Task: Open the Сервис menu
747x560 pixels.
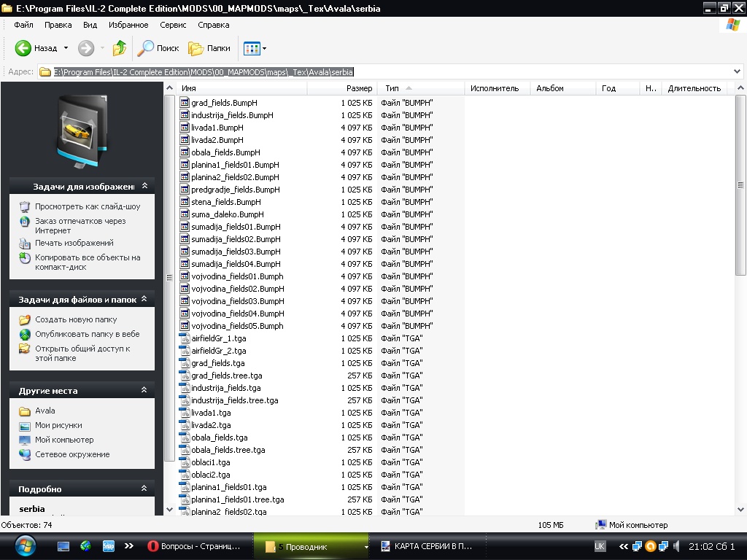Action: click(x=173, y=25)
